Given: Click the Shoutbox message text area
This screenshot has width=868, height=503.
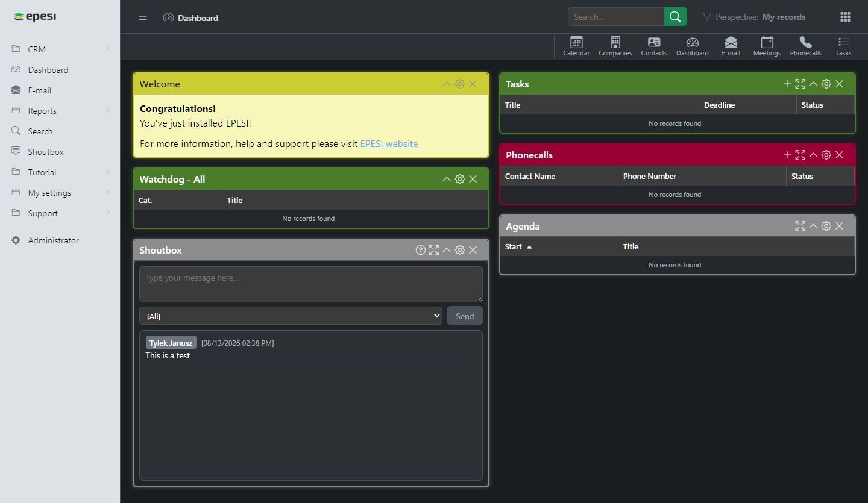Looking at the screenshot, I should click(311, 284).
